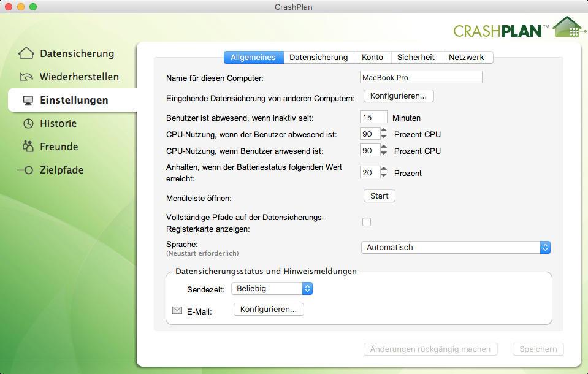
Task: Click the E-Mail Konfigurieren button
Action: 269,310
